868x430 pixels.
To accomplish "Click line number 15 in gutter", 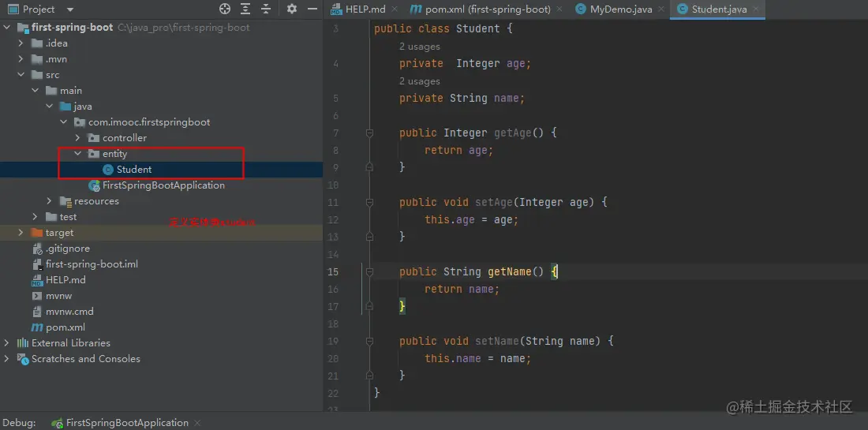I will point(333,271).
